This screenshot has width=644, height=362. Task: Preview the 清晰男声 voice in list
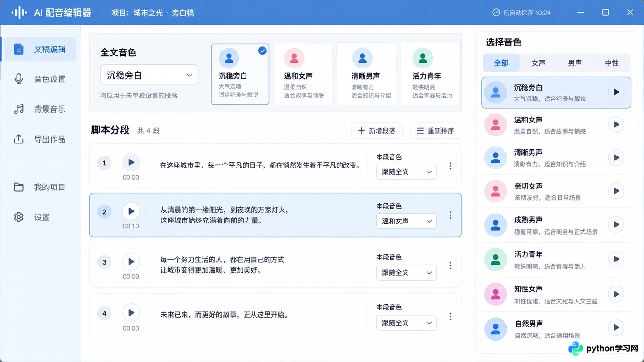616,158
